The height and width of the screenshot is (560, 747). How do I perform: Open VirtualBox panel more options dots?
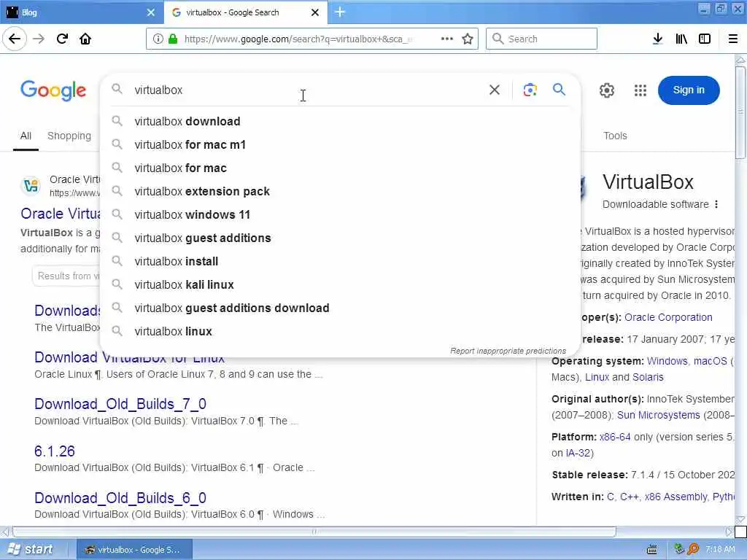click(716, 204)
